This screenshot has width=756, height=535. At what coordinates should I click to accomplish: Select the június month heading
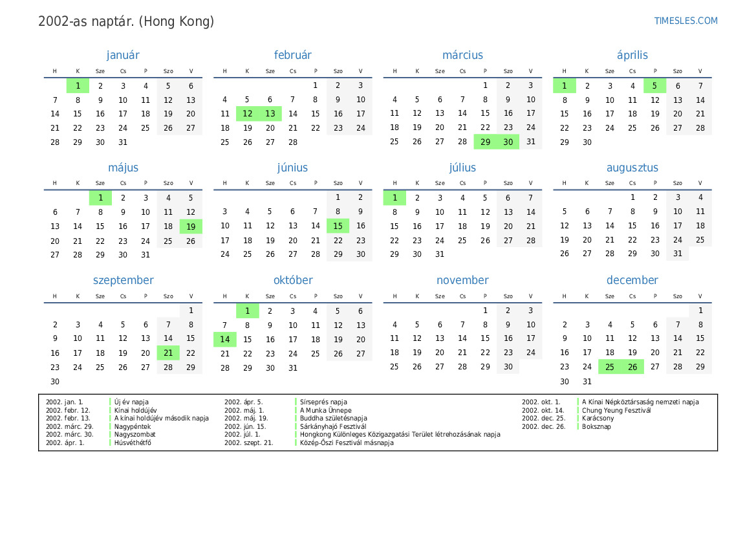point(293,168)
